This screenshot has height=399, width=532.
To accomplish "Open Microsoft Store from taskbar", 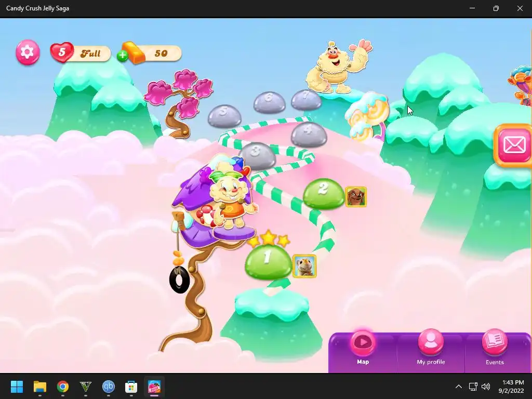I will (131, 387).
